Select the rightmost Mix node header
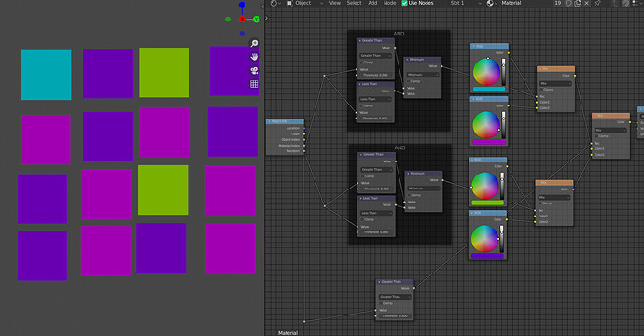644x336 pixels. [x=610, y=116]
